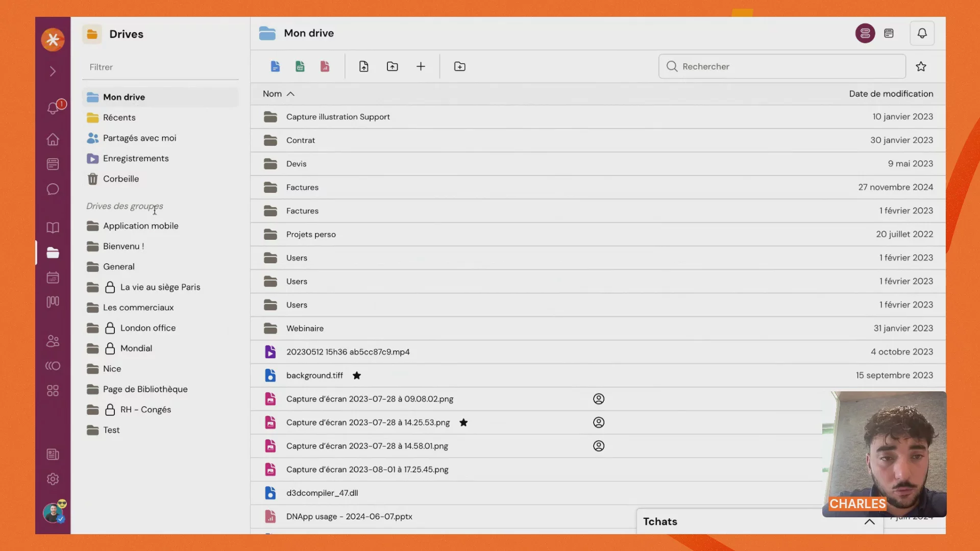Select Mon drive in the sidebar
This screenshot has width=980, height=551.
[160, 97]
